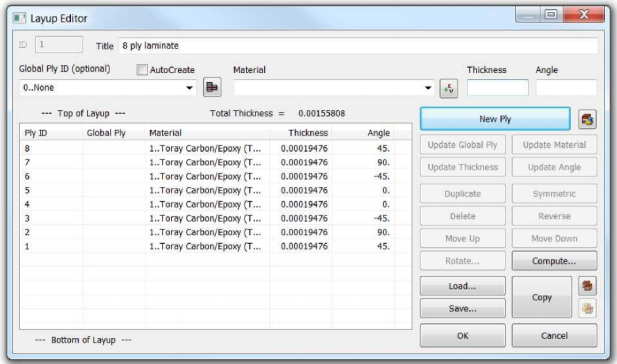The image size is (617, 364).
Task: Click the material cell of ply 4
Action: pos(207,204)
